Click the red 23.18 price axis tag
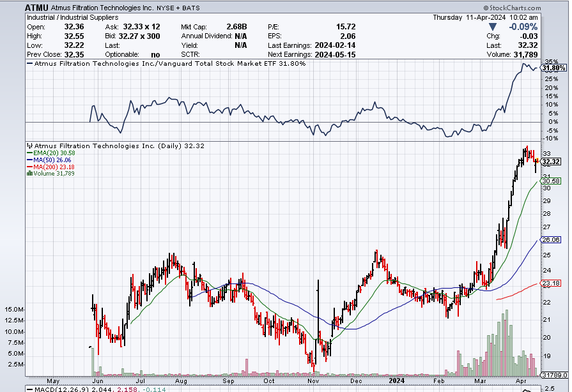The image size is (572, 392). tap(551, 283)
